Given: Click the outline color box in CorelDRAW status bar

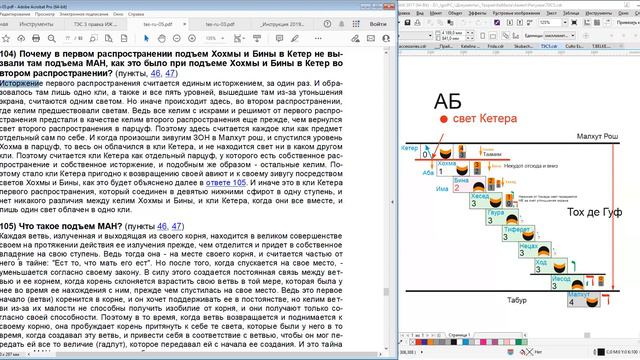Looking at the screenshot, I should point(601,351).
